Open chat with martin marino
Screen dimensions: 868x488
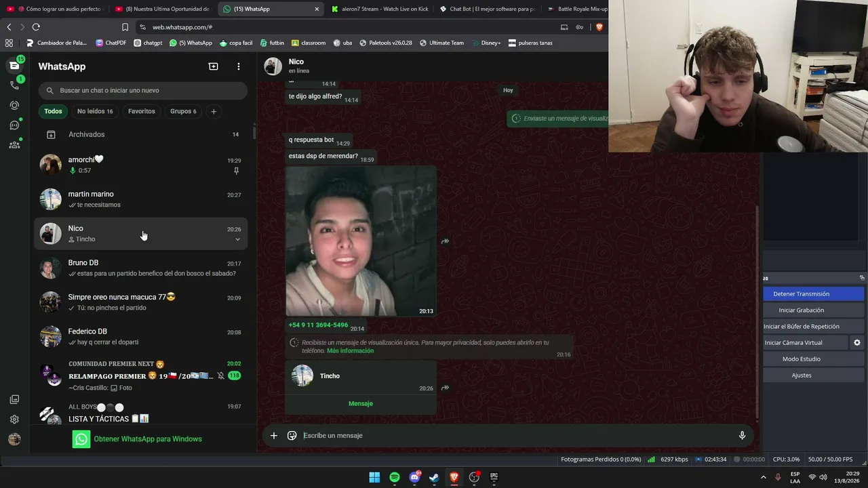click(141, 199)
